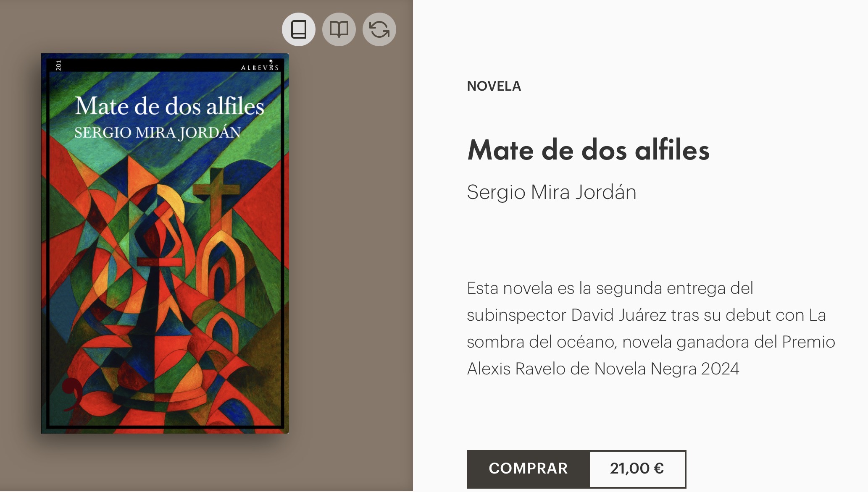Click the Alrevés publisher logo on cover

point(260,66)
